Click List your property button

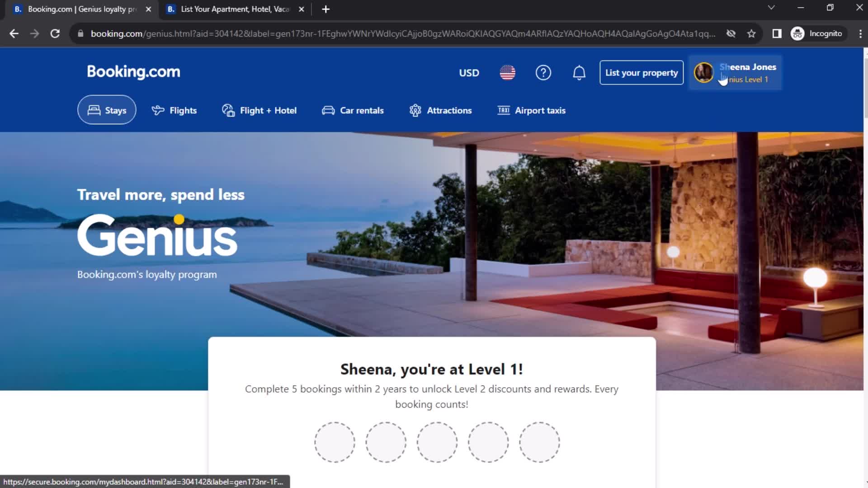642,73
